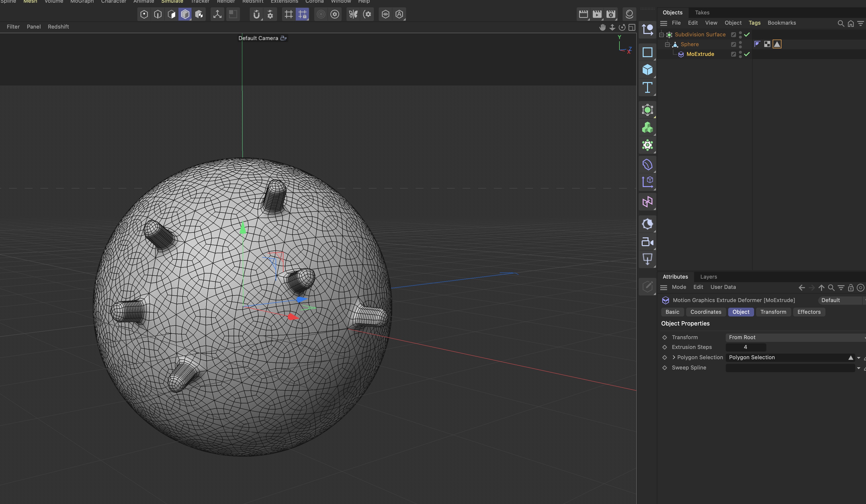The height and width of the screenshot is (504, 866).
Task: Open the Takes tab
Action: 702,13
